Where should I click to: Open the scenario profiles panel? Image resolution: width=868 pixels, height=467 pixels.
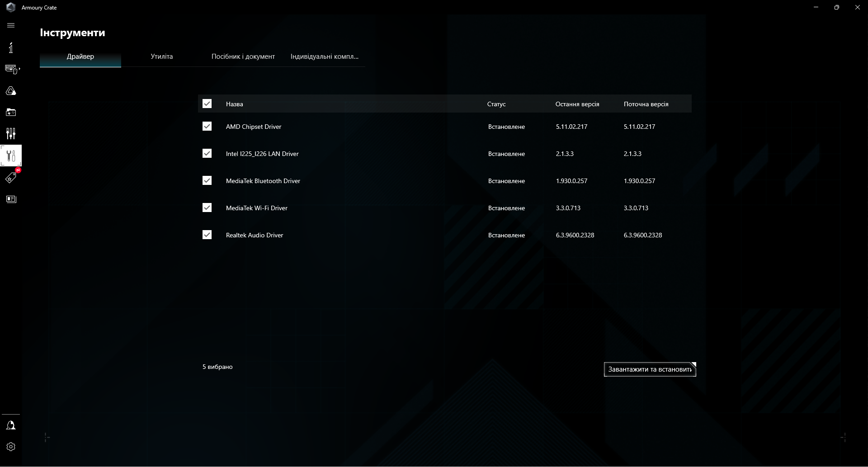pos(11,134)
